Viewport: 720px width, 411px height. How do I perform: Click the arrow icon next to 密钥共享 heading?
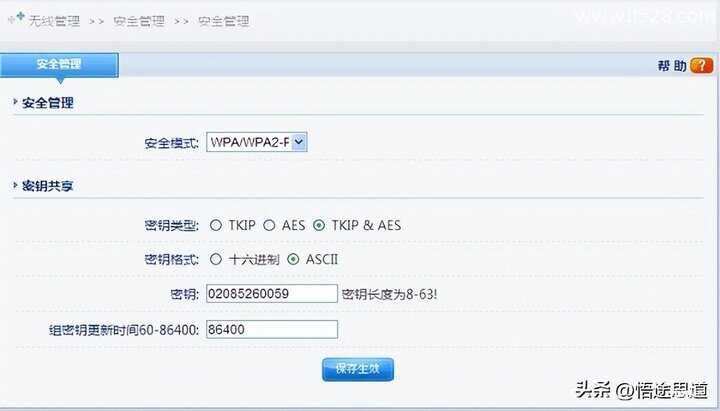pyautogui.click(x=16, y=185)
